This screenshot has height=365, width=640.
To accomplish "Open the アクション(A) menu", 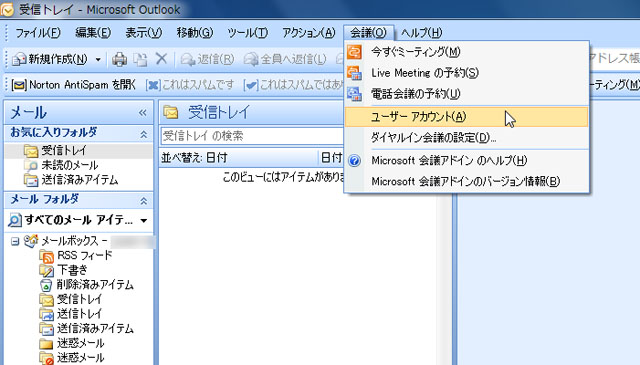I will click(x=309, y=33).
